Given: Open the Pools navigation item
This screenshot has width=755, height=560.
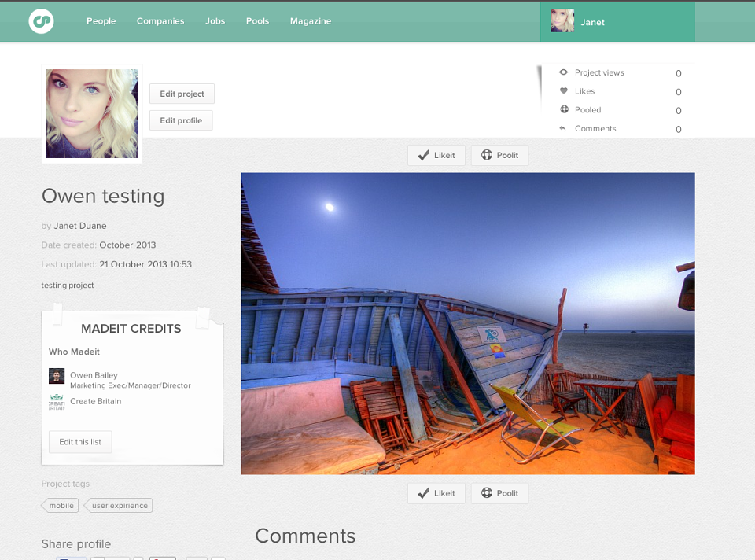Looking at the screenshot, I should [x=258, y=21].
